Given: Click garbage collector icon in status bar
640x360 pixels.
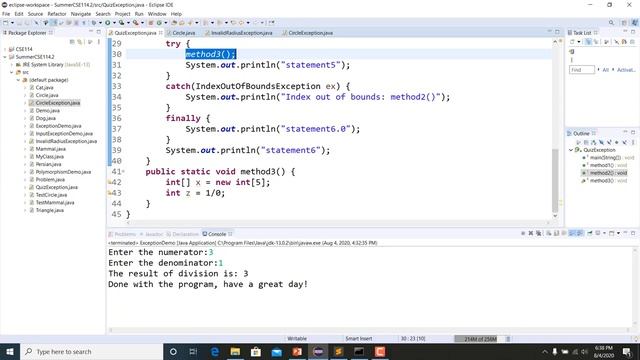Looking at the screenshot, I should click(508, 339).
